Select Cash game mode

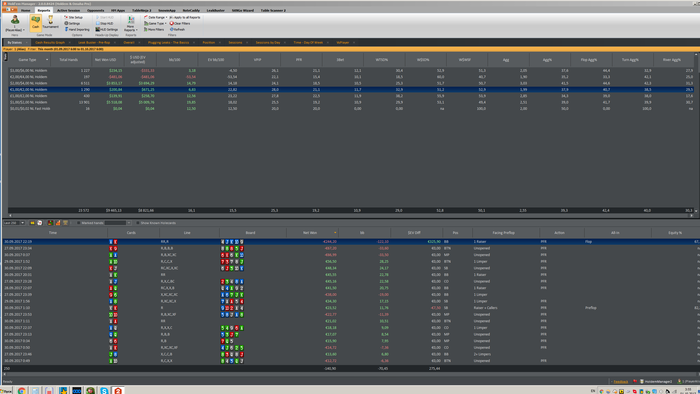[35, 22]
